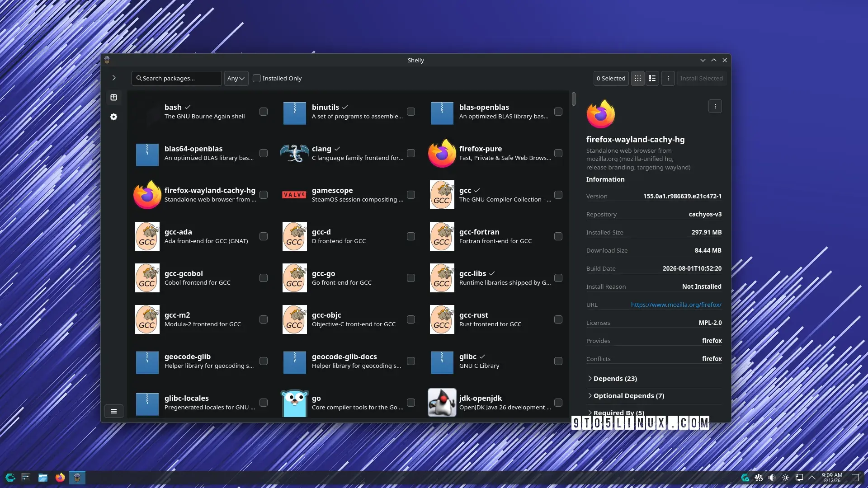Click the clang dragon icon
Image resolution: width=868 pixels, height=488 pixels.
point(295,154)
